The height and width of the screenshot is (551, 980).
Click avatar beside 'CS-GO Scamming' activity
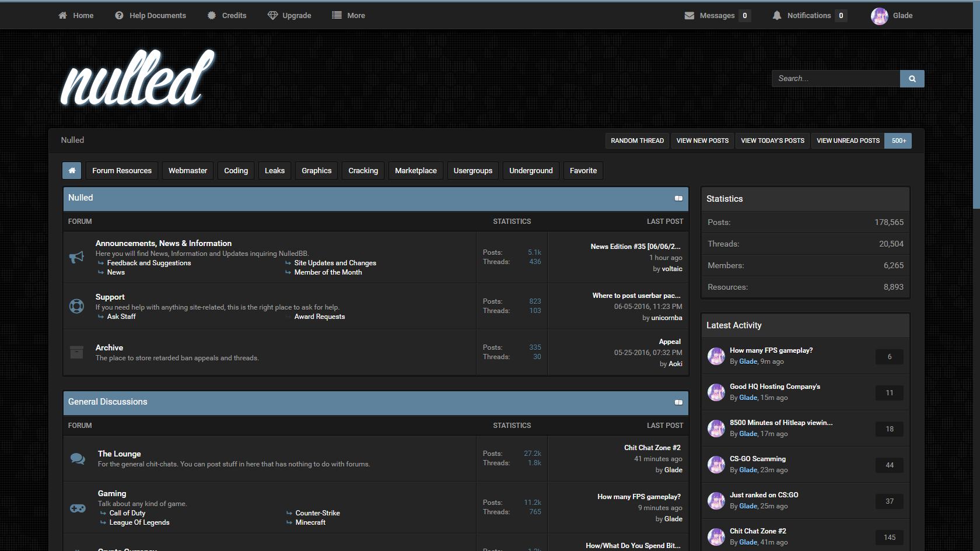[x=716, y=465]
